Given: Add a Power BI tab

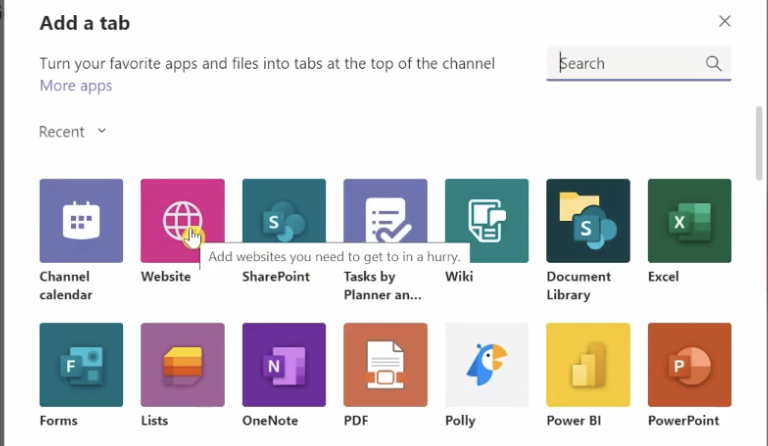Looking at the screenshot, I should tap(588, 365).
